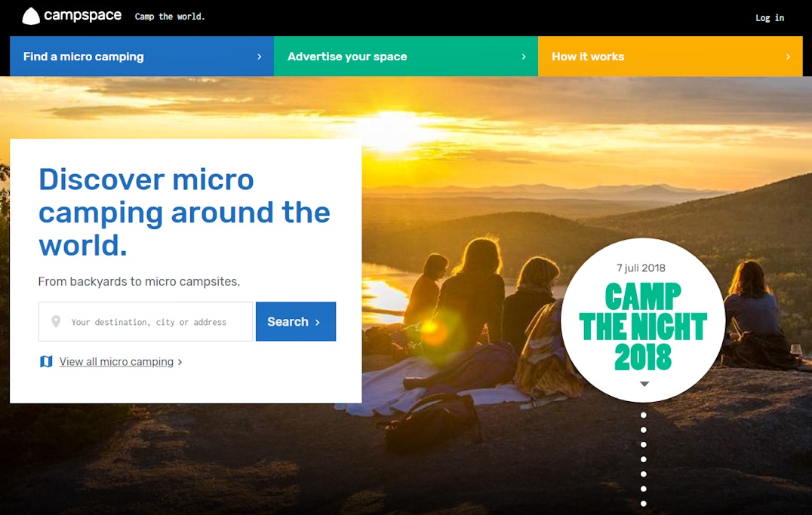Open the How it works tab
The height and width of the screenshot is (515, 812).
point(670,57)
